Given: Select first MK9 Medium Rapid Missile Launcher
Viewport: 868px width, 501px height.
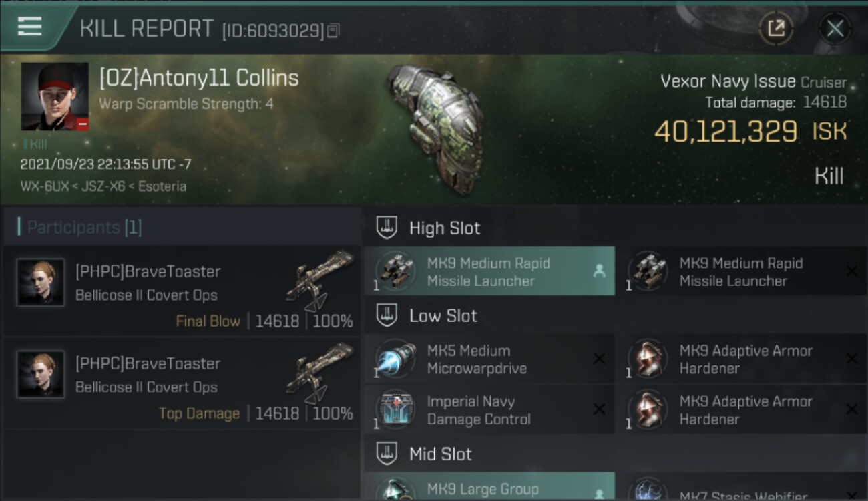Looking at the screenshot, I should point(489,271).
